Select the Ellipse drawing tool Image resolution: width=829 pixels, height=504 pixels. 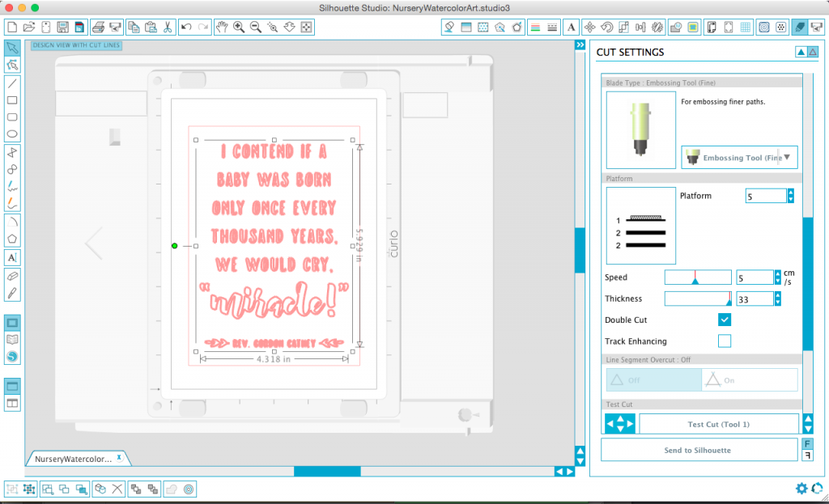pos(12,133)
